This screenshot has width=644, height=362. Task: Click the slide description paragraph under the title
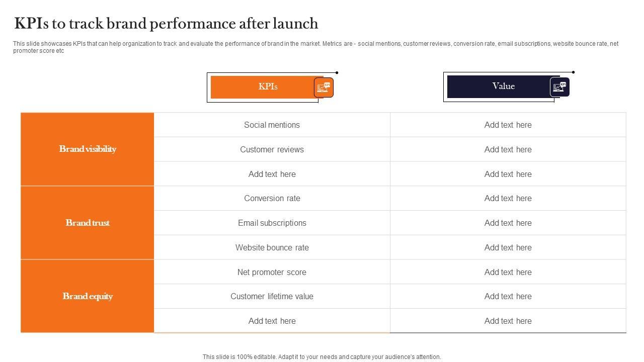pos(315,47)
